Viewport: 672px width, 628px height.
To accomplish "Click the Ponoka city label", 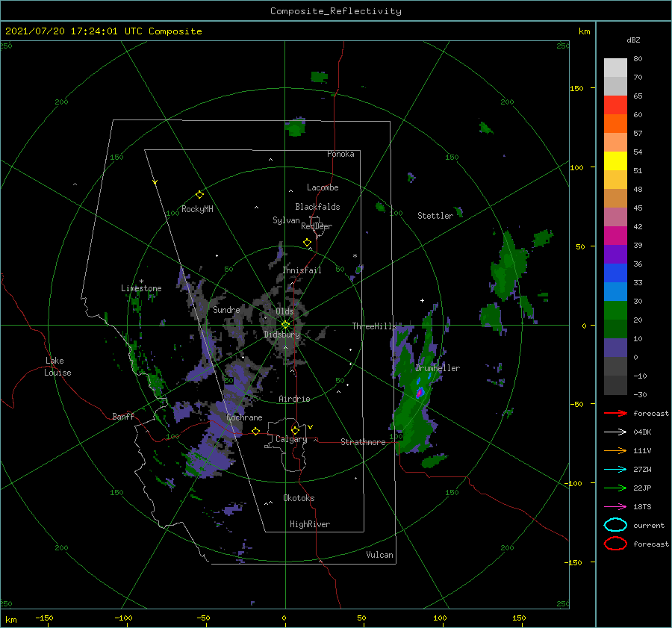I will pos(340,154).
